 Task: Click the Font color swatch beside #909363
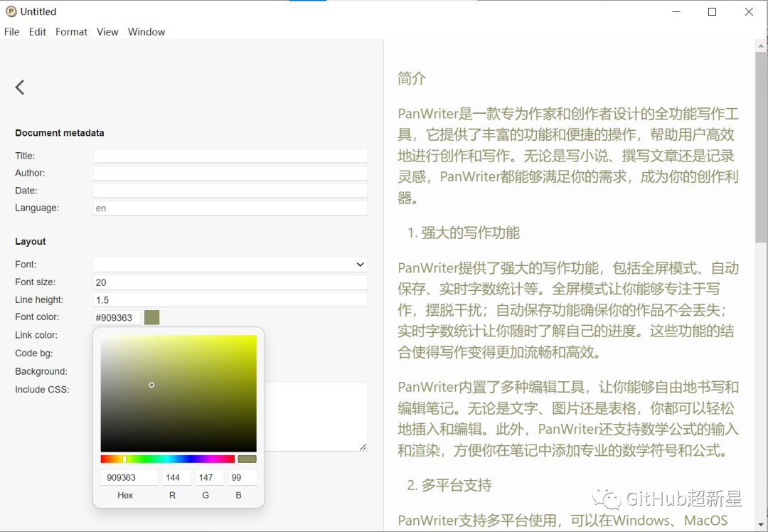tap(151, 317)
